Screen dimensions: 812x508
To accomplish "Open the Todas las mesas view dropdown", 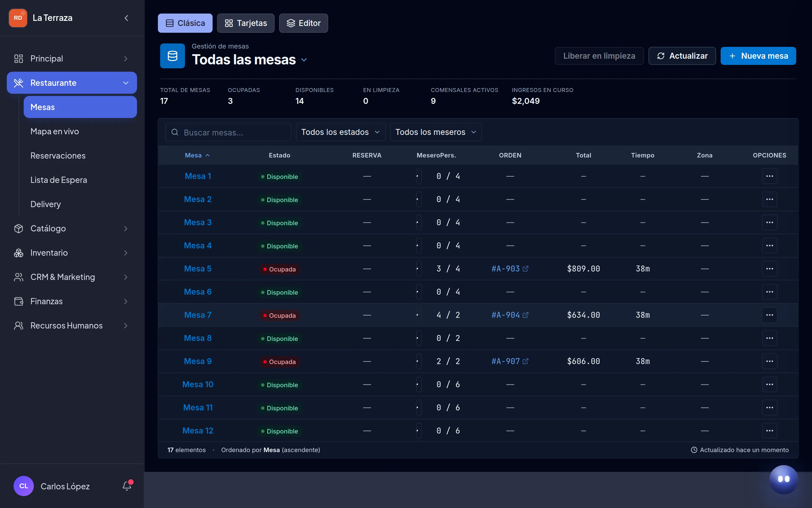I will 304,60.
